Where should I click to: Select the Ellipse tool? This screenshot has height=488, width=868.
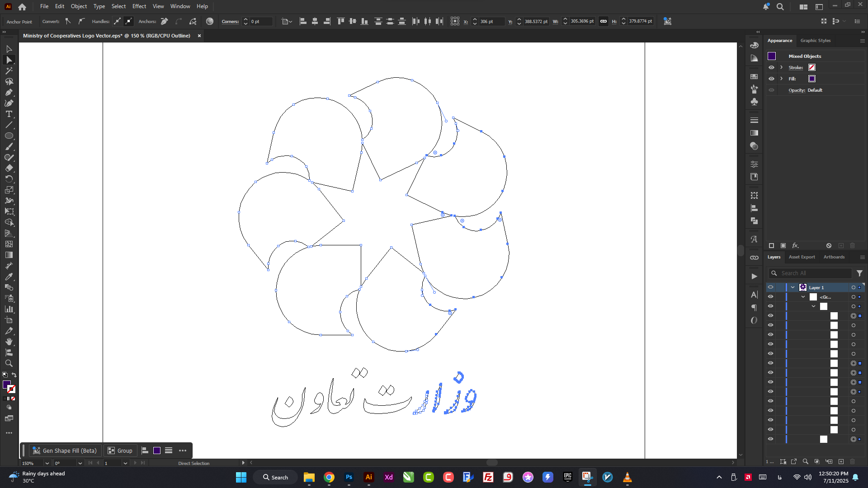[9, 136]
